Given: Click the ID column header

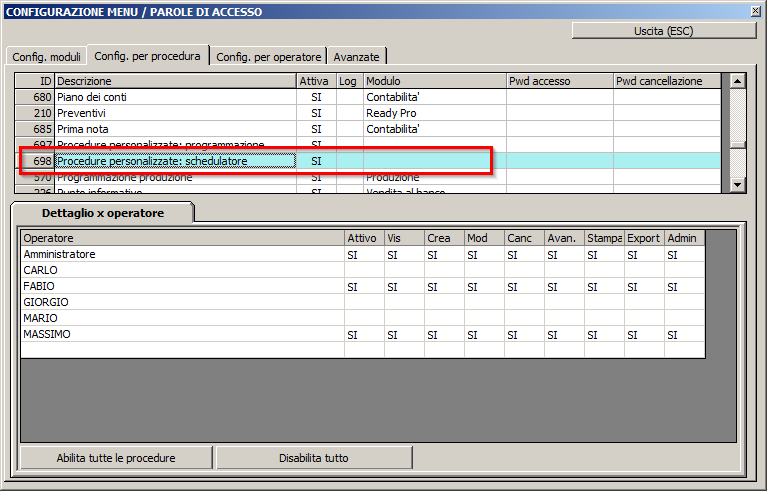Looking at the screenshot, I should pyautogui.click(x=35, y=81).
